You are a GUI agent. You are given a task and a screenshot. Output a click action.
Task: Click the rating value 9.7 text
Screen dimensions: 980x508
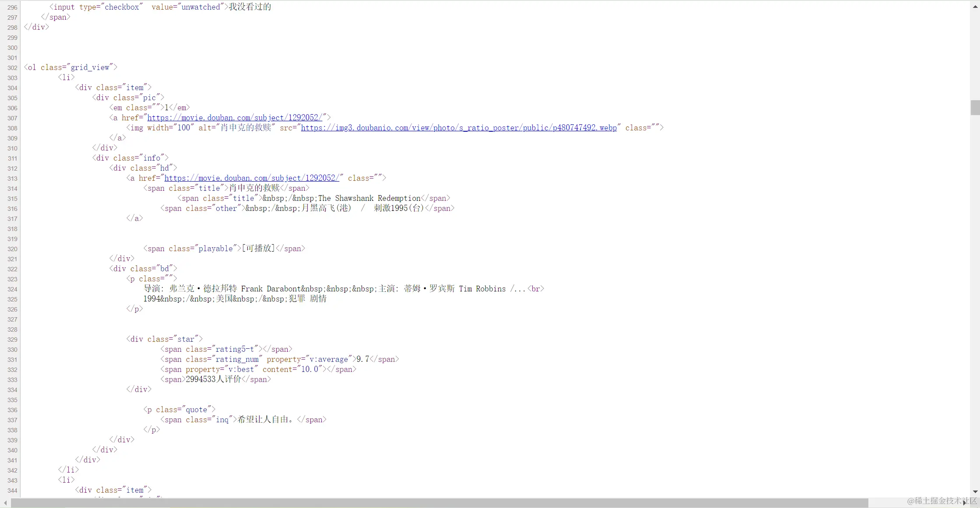click(x=362, y=359)
